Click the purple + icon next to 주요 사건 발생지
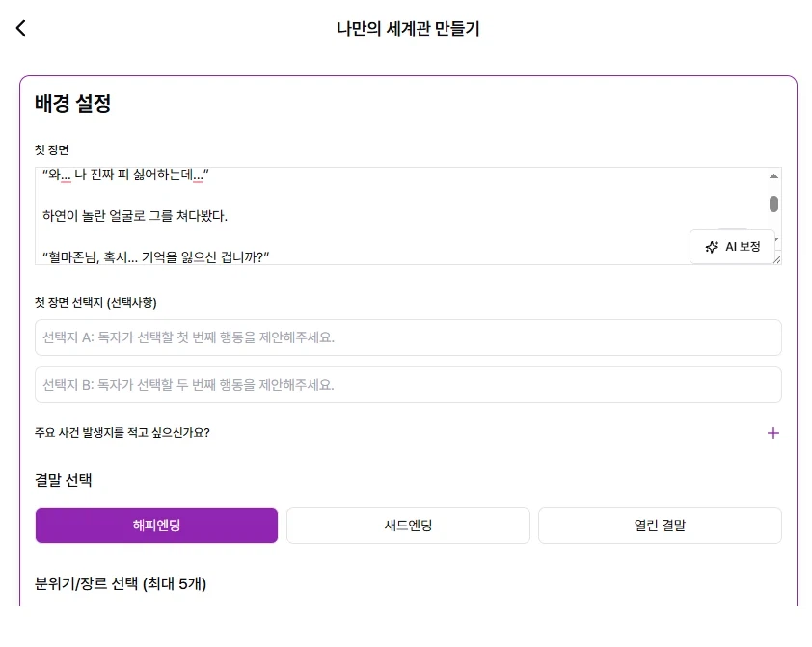The height and width of the screenshot is (647, 812). [772, 433]
